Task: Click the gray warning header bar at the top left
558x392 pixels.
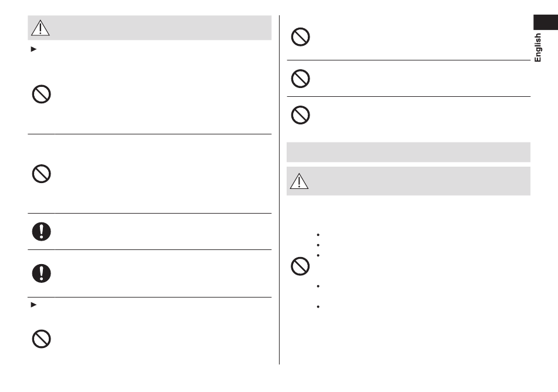Action: point(149,28)
